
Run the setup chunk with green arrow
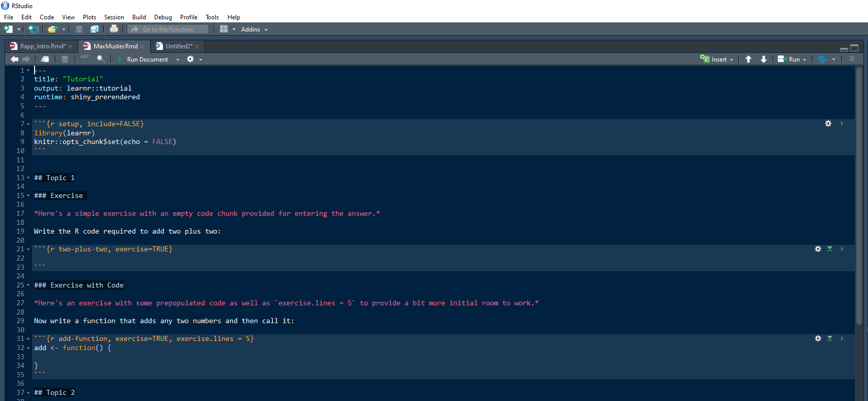[x=842, y=124]
